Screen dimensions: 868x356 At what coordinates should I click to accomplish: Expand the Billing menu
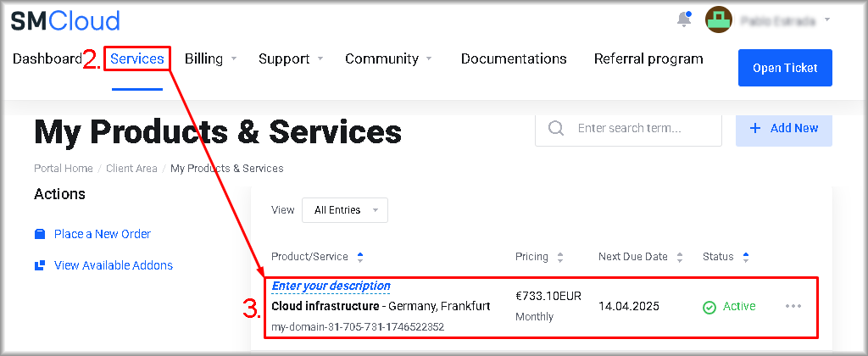point(211,59)
